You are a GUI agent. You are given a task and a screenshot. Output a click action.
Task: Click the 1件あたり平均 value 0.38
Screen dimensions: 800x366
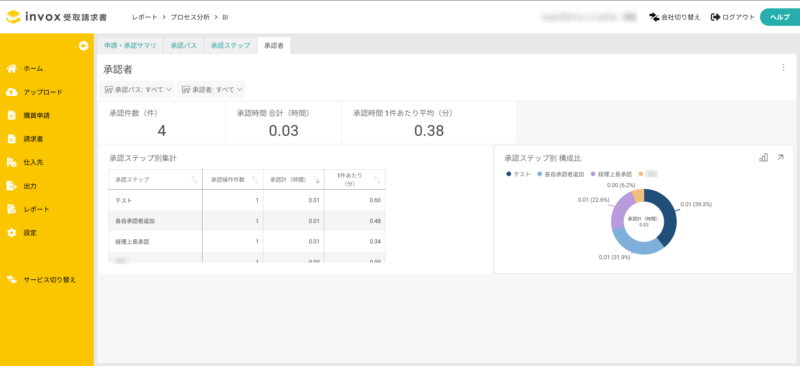[429, 131]
